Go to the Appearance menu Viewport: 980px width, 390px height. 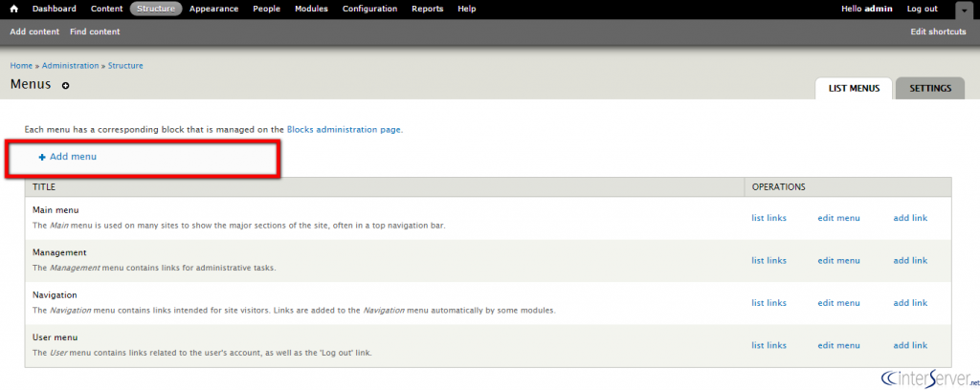213,9
